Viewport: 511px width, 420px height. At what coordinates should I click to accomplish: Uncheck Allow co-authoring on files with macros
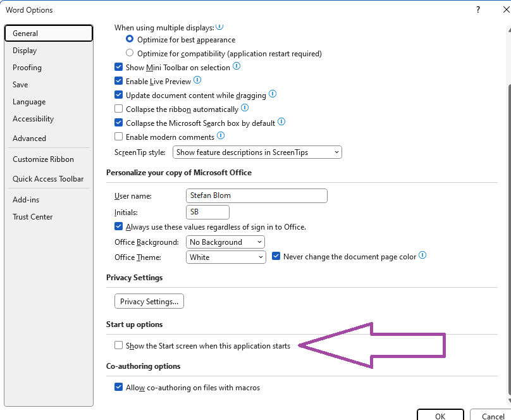(x=119, y=386)
